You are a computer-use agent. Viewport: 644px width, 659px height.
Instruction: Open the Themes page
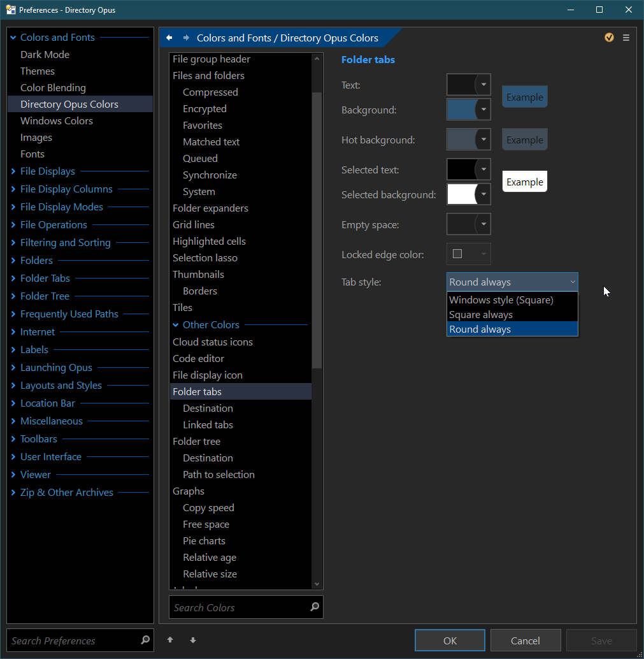(38, 71)
